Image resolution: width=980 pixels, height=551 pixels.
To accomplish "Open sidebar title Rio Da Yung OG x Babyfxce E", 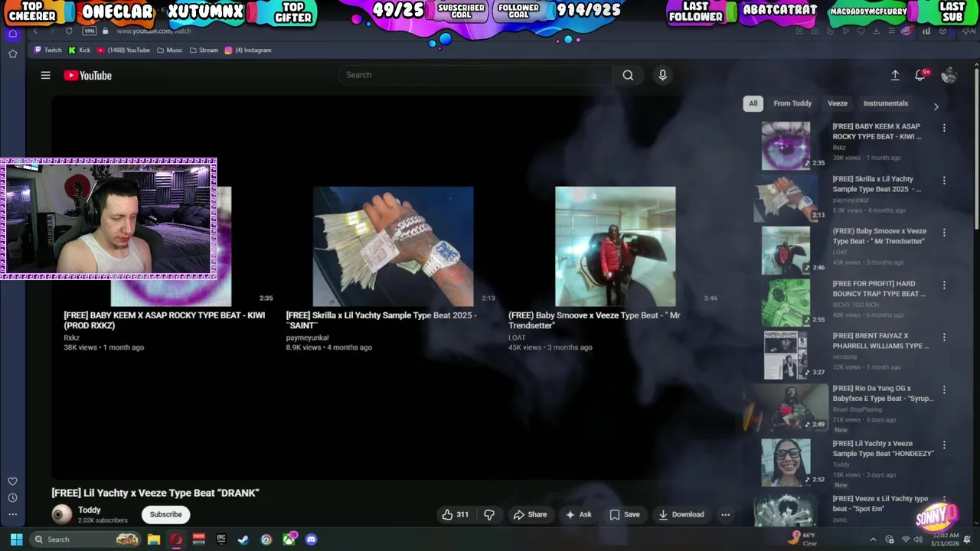I will (883, 393).
